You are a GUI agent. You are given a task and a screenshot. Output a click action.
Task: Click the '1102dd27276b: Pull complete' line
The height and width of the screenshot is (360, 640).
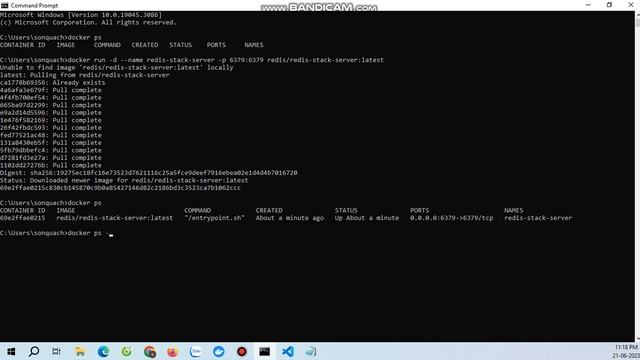pyautogui.click(x=51, y=165)
